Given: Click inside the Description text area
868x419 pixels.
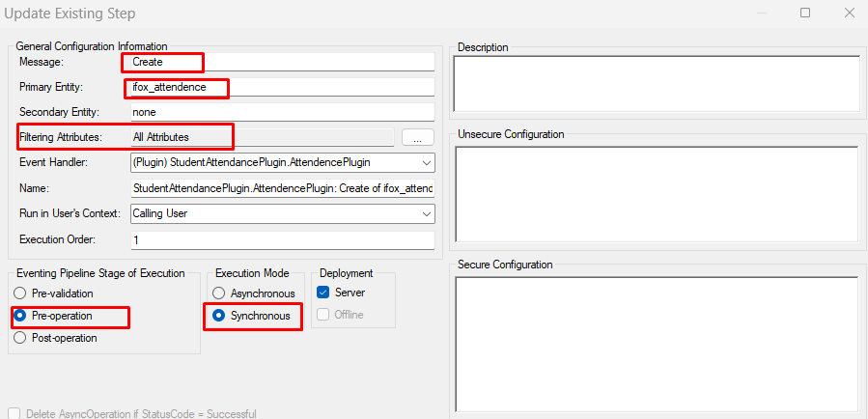Looking at the screenshot, I should [657, 84].
